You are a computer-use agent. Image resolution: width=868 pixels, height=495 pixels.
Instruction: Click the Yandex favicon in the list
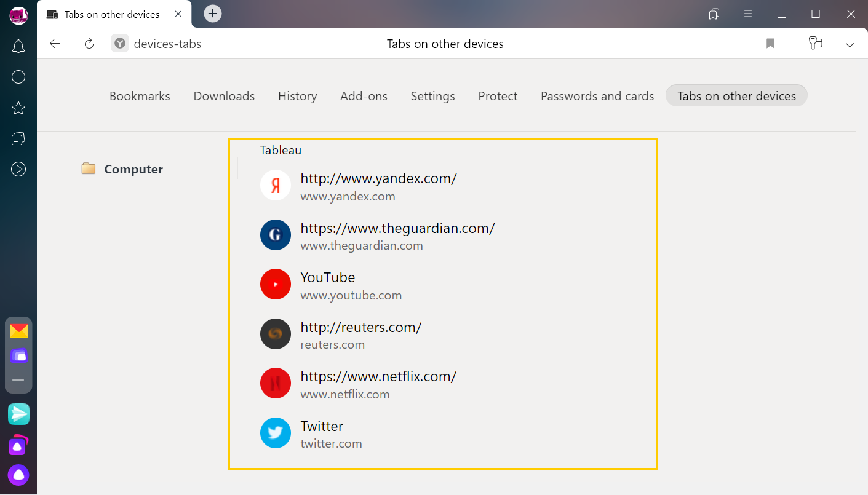276,185
